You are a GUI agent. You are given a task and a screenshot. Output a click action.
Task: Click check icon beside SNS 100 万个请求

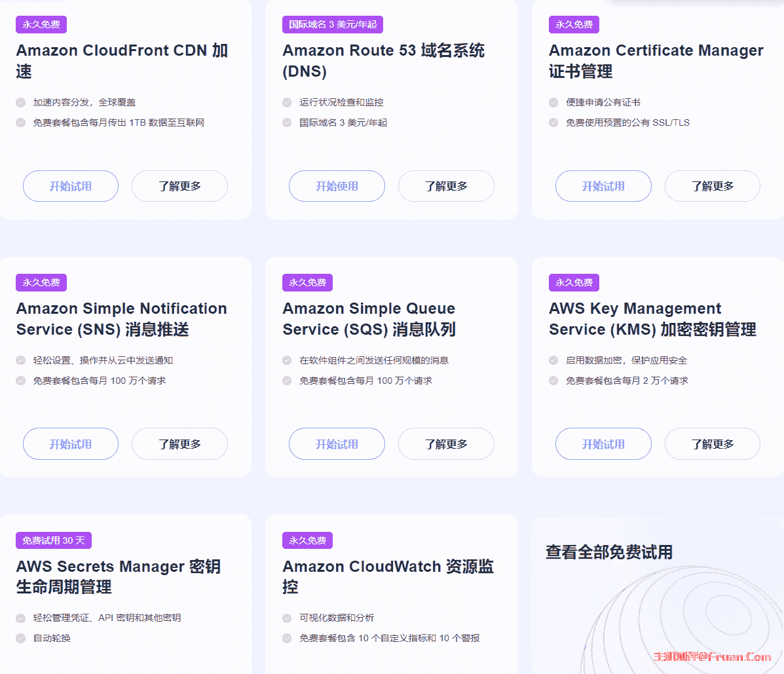tap(20, 381)
